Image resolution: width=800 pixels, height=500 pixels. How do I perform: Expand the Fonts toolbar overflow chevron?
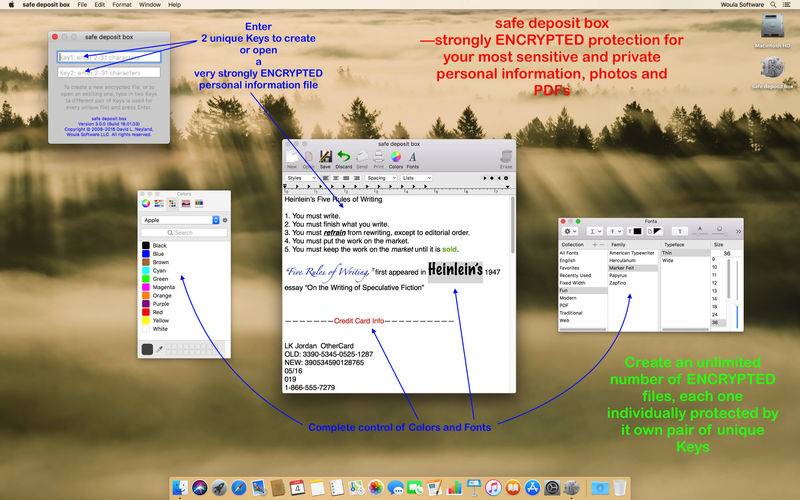pos(738,232)
